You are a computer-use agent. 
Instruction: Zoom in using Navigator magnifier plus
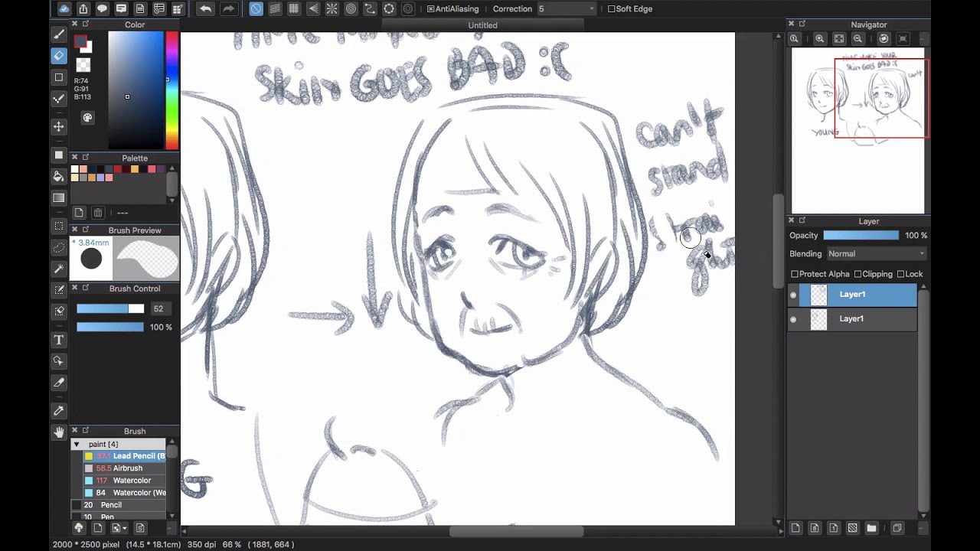click(x=820, y=38)
